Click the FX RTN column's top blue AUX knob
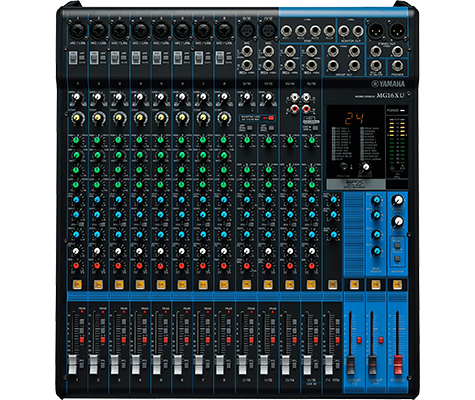This screenshot has width=475, height=400. tap(333, 200)
